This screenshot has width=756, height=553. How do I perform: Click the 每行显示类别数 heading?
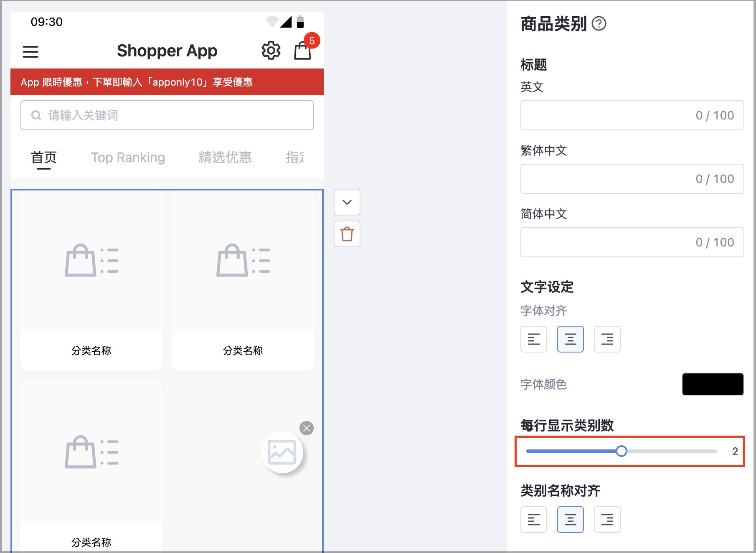click(x=567, y=426)
